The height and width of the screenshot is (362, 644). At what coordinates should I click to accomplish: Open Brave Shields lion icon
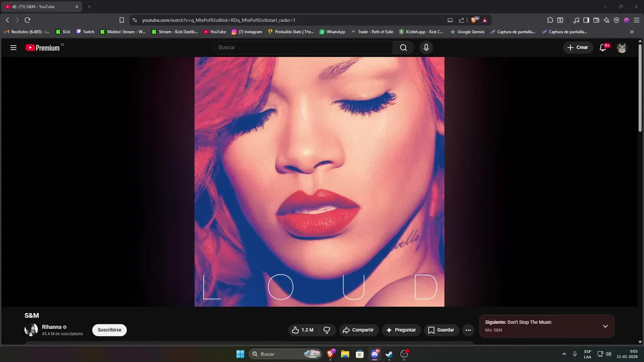click(474, 20)
